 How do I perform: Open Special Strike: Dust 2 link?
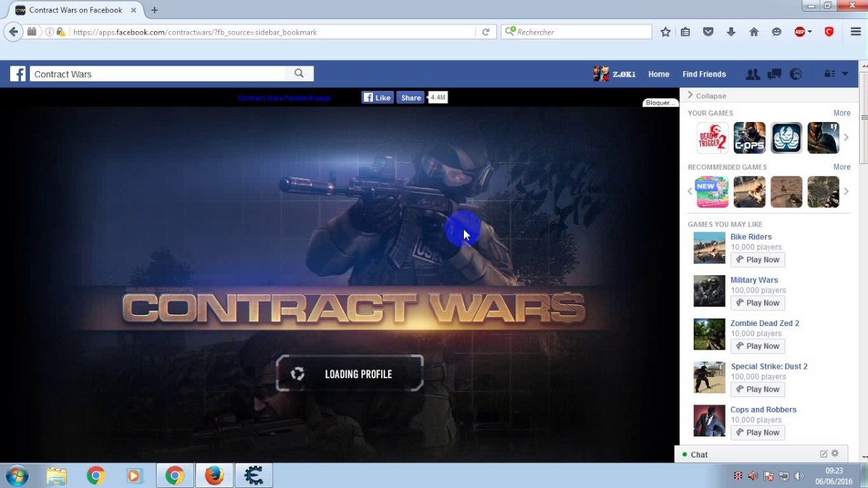coord(769,366)
